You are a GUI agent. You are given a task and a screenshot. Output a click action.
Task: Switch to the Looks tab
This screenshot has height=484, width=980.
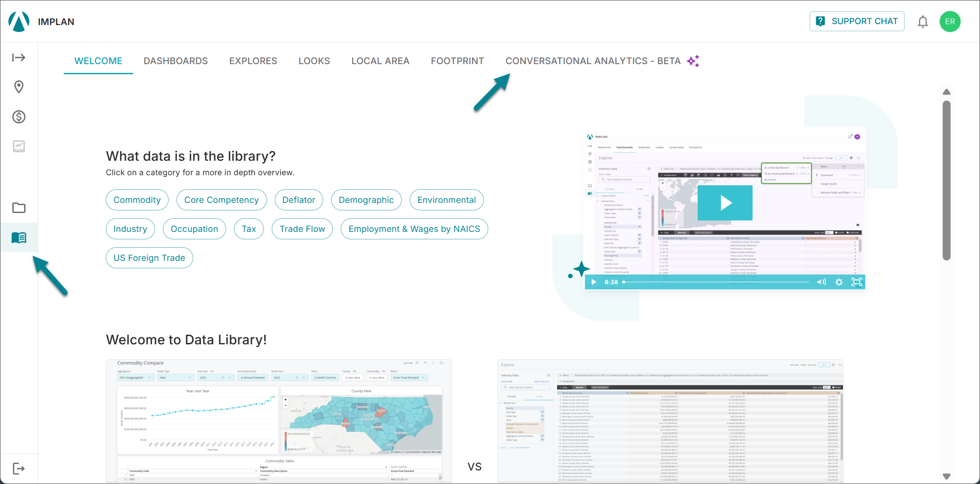coord(314,61)
